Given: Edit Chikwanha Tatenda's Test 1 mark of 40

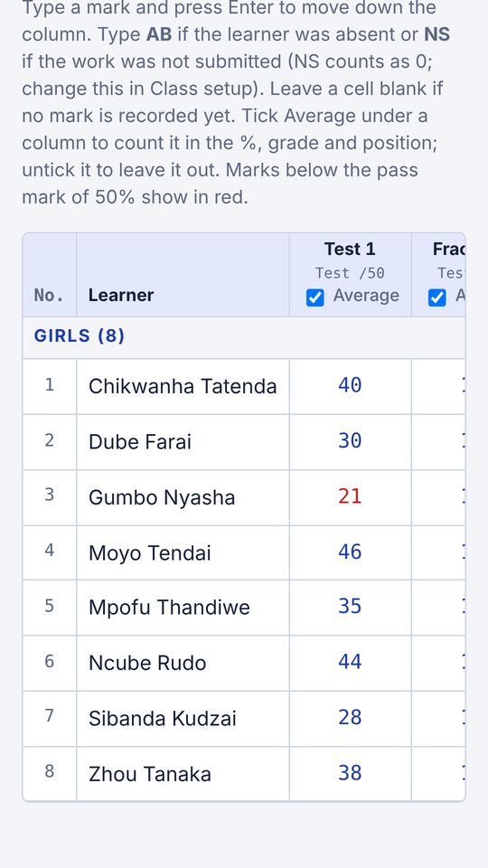Looking at the screenshot, I should point(351,386).
